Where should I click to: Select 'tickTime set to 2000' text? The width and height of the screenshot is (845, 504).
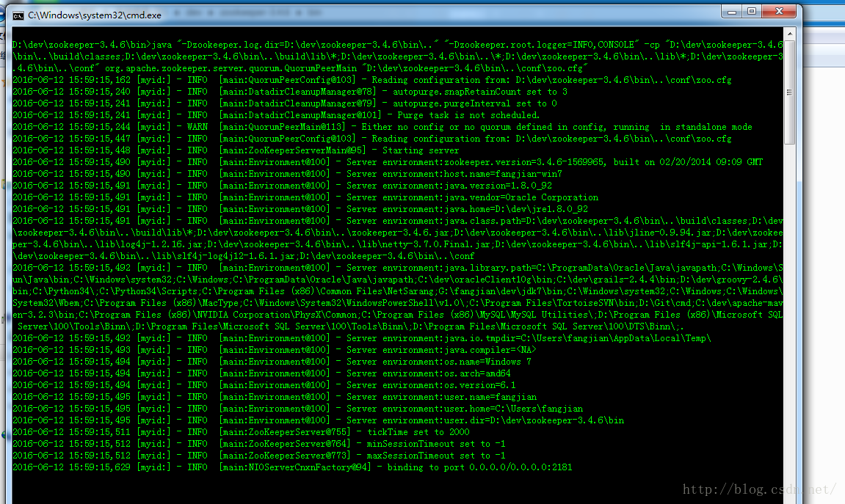pyautogui.click(x=418, y=432)
